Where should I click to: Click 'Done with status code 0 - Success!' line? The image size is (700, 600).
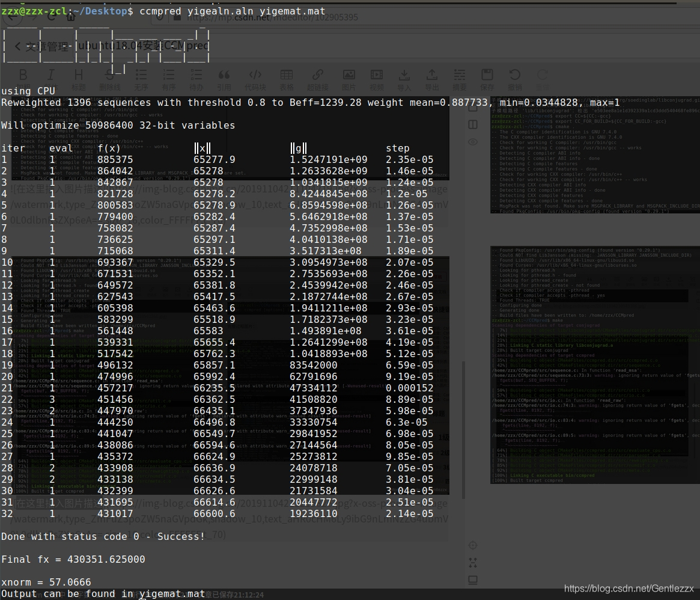tap(103, 536)
